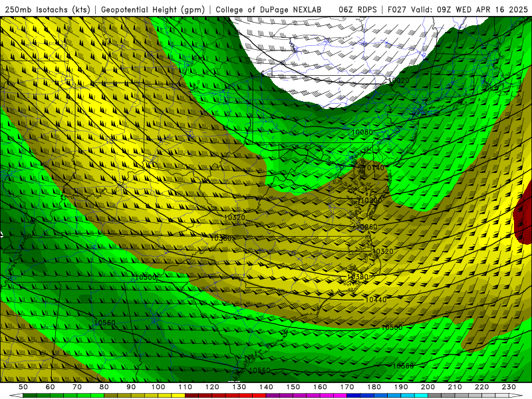Click the right arrow cap of the color bar
The image size is (532, 399).
pos(516,396)
